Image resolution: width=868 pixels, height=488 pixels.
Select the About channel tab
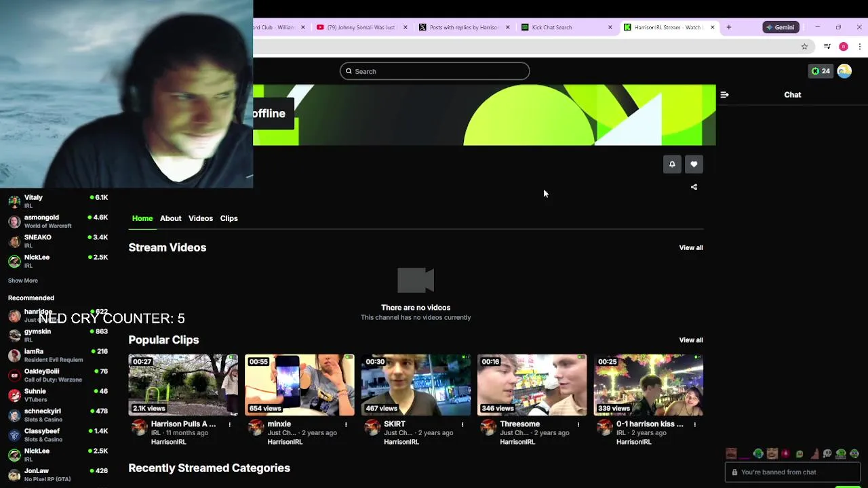tap(170, 218)
